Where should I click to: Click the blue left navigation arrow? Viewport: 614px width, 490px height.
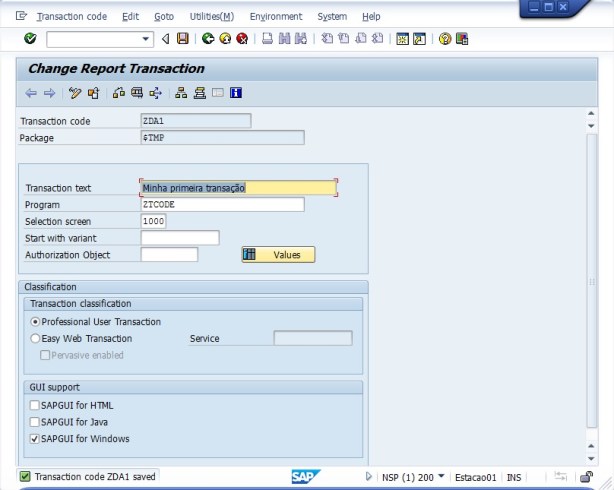coord(31,93)
